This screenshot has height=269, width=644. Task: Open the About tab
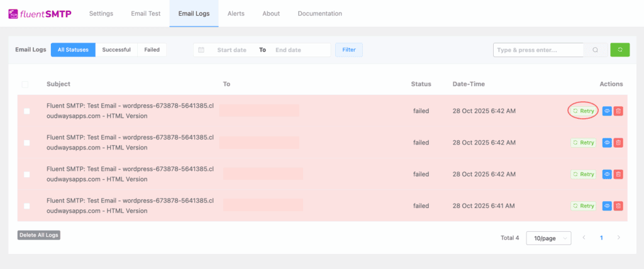pos(271,14)
